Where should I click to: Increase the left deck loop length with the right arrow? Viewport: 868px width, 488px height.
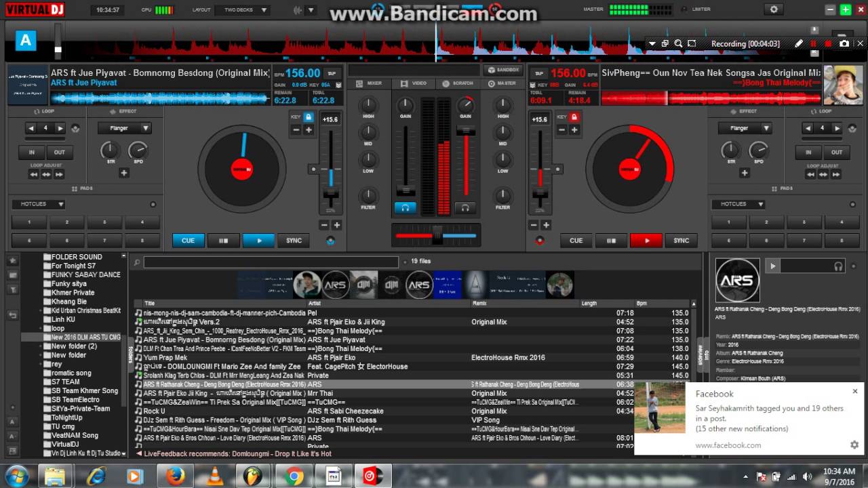tap(60, 128)
